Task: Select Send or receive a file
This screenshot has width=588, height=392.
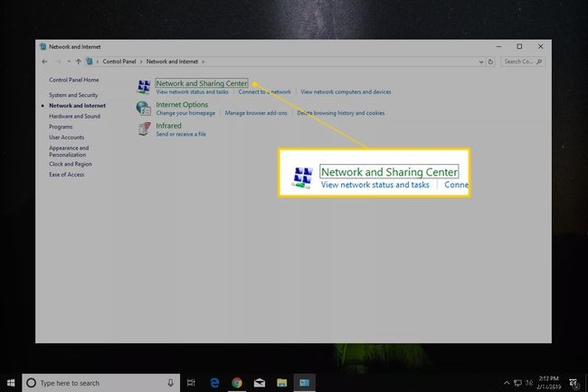Action: (181, 134)
